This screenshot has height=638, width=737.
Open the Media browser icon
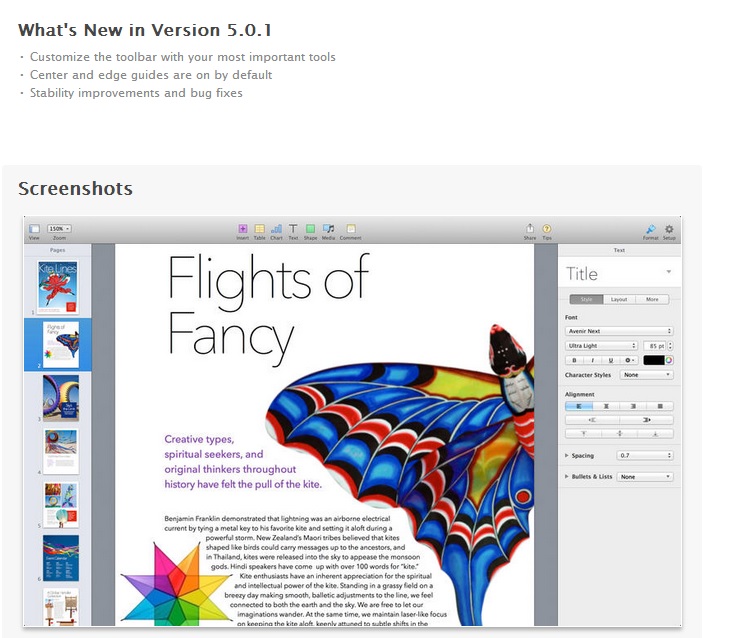click(x=328, y=230)
